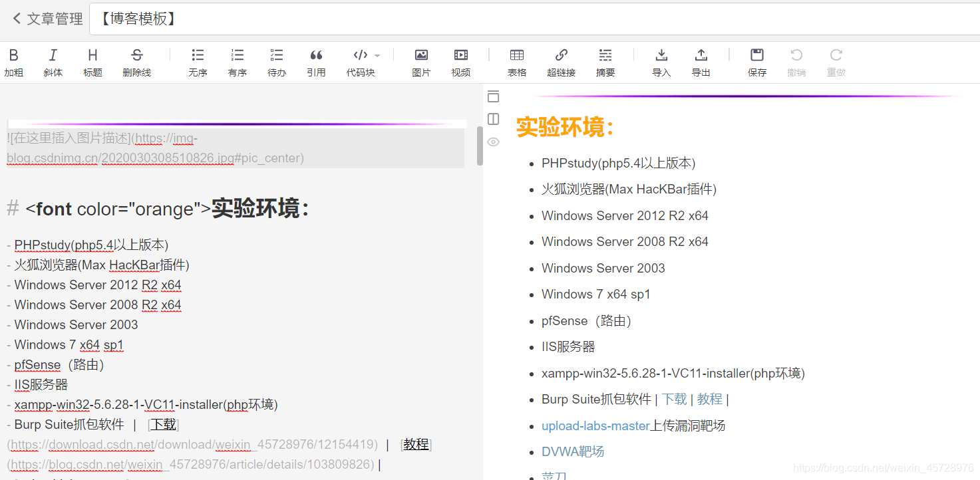Insert video with 视频 icon
The width and height of the screenshot is (980, 480).
point(461,63)
